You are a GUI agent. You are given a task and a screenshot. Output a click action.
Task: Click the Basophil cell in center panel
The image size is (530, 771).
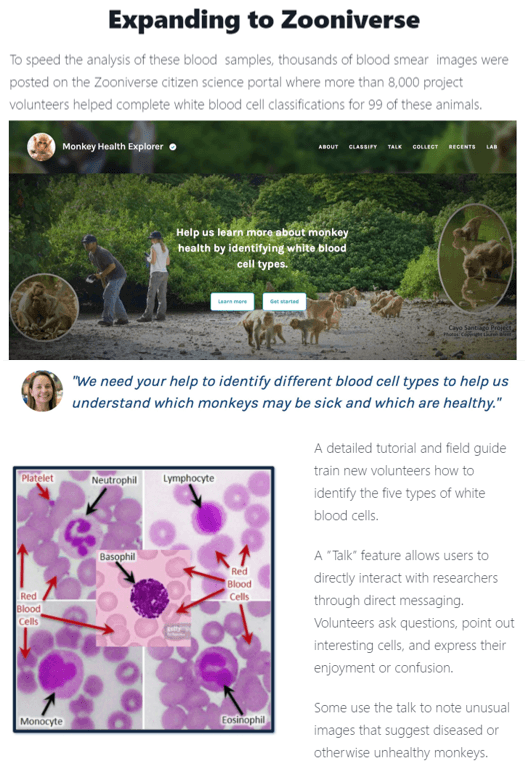click(x=150, y=598)
